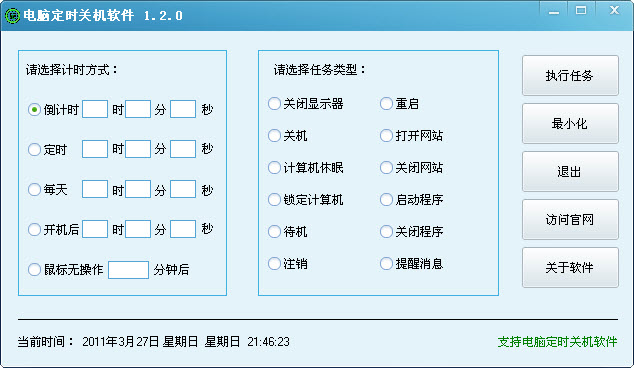Focus the 倒计时 hours input box

click(95, 109)
